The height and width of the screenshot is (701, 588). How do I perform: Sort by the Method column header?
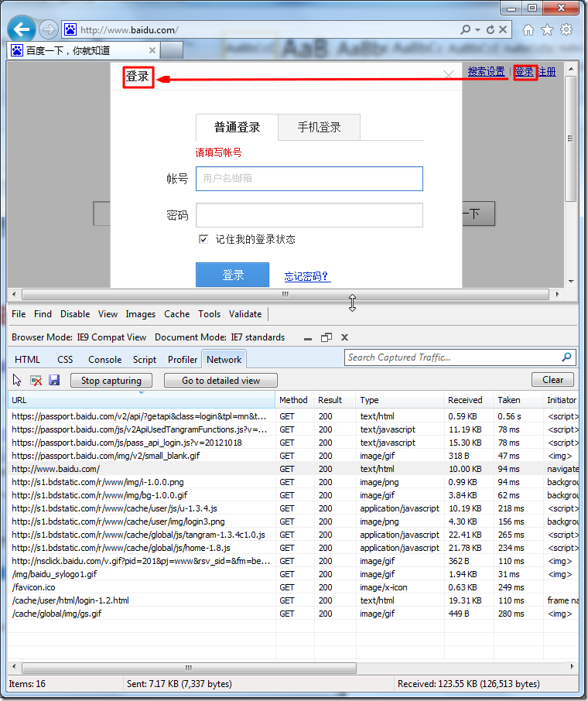[x=294, y=400]
